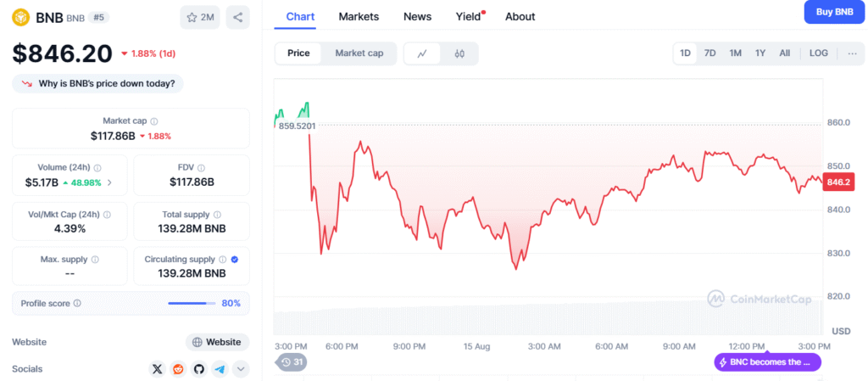Click the BNB coin logo icon
The image size is (868, 381).
(21, 18)
